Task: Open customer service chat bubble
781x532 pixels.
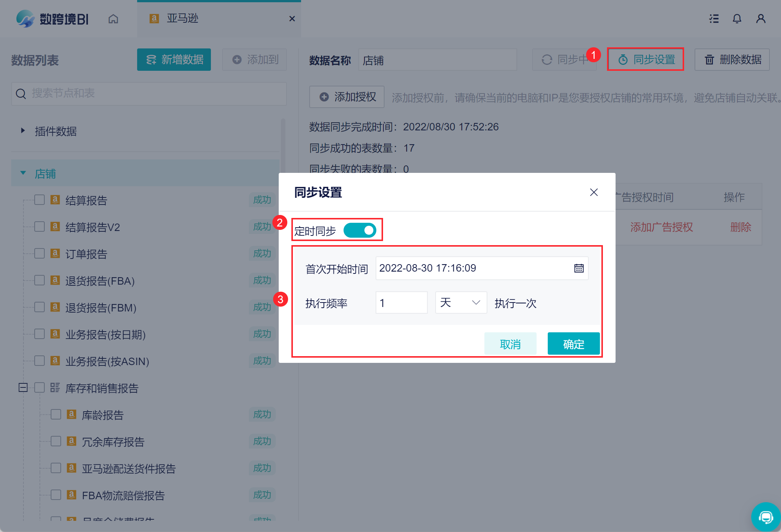Action: pyautogui.click(x=766, y=517)
